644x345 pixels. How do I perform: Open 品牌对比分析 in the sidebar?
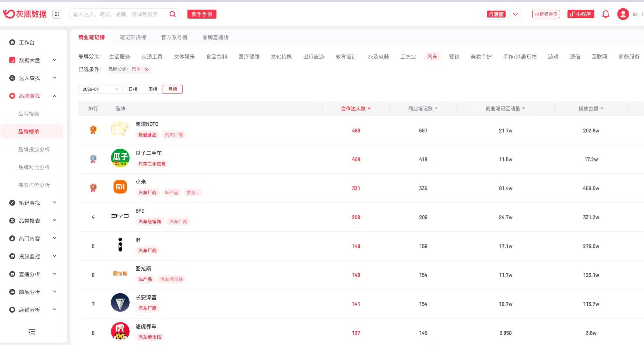34,167
